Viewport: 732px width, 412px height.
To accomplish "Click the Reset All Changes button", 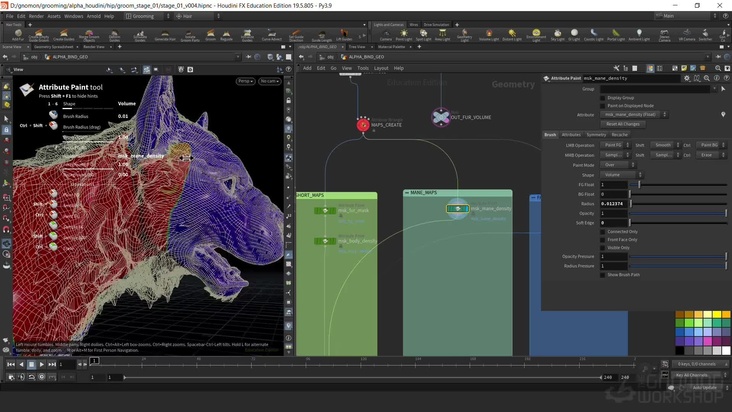I will pos(623,123).
